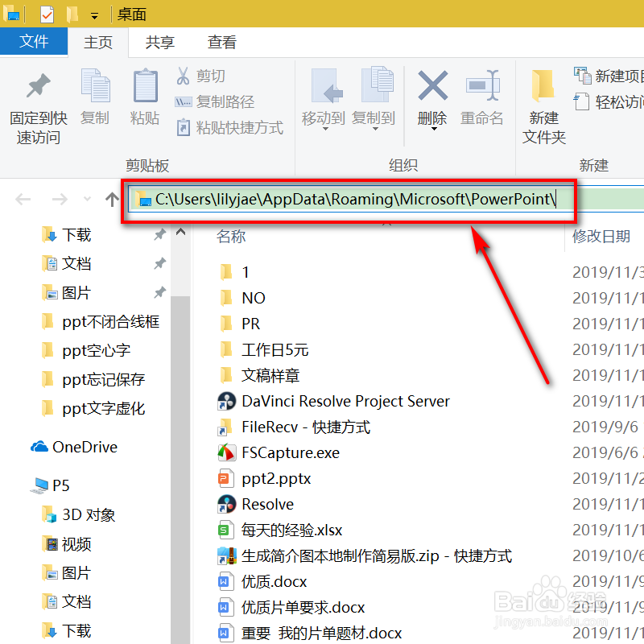Open pinned Pictures (图片) in Quick access
644x644 pixels.
[x=66, y=293]
